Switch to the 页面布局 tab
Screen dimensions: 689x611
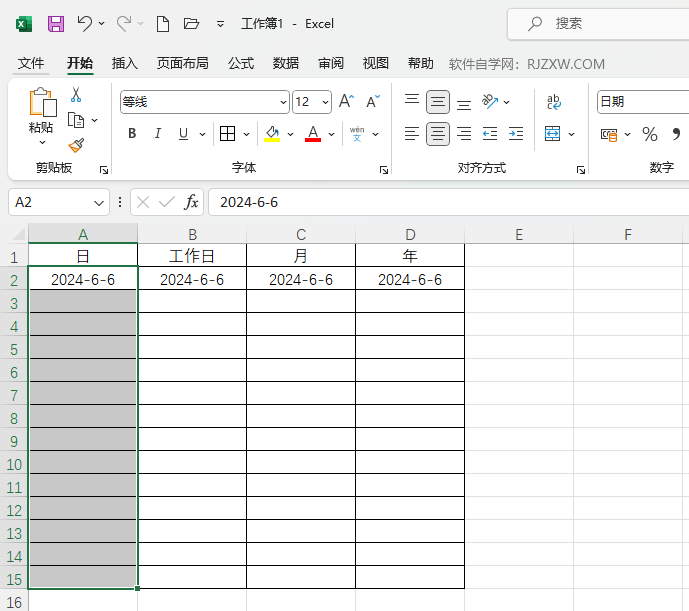(182, 63)
